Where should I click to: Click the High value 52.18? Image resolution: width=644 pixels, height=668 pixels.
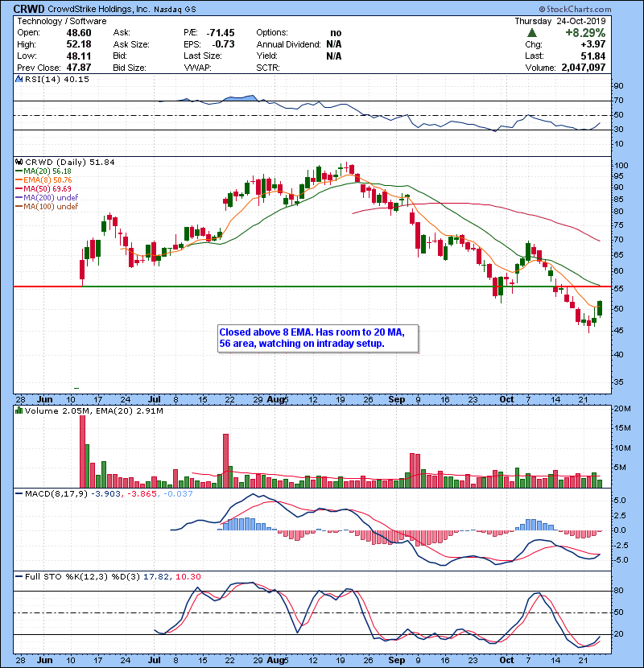(79, 44)
